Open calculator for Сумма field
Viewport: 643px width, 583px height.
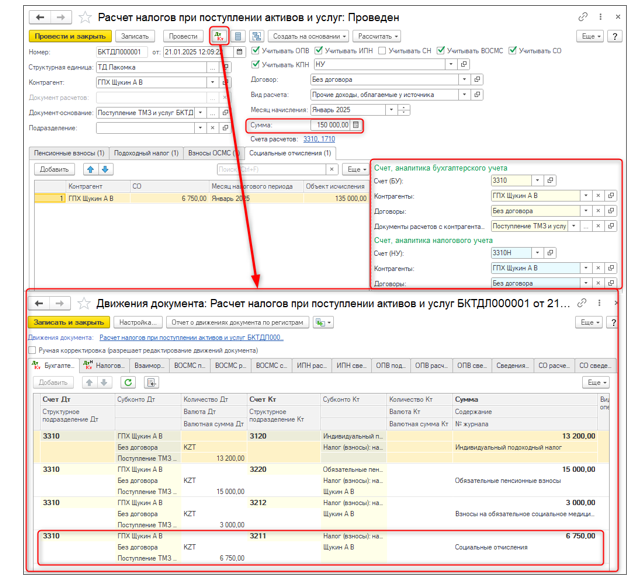coord(356,125)
